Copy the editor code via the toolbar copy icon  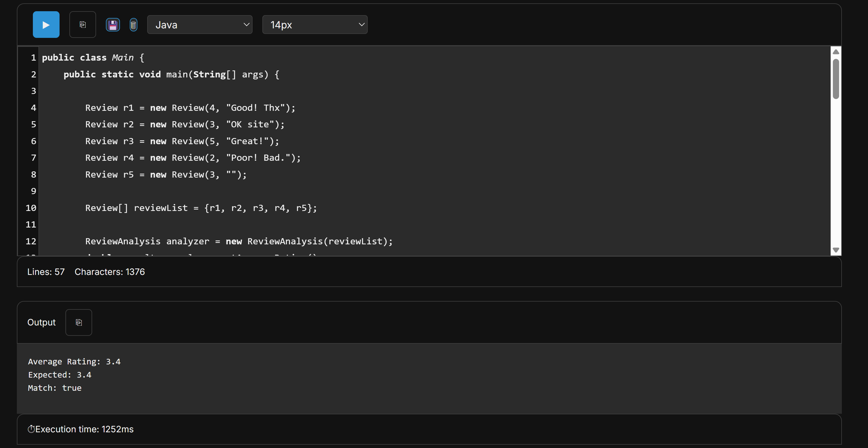pos(83,25)
